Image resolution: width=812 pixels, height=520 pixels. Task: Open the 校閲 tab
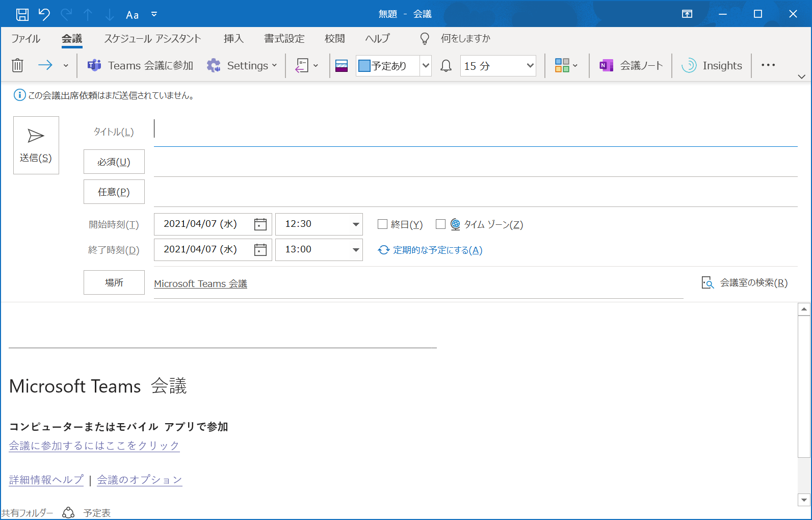[x=335, y=38]
